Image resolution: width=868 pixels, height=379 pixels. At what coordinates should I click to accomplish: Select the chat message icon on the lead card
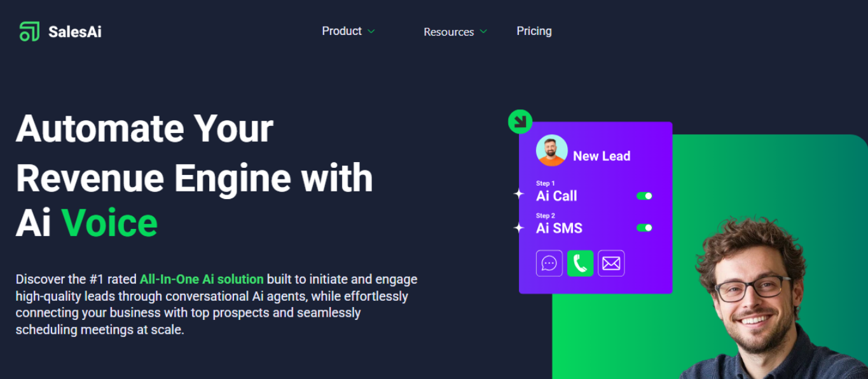pyautogui.click(x=549, y=263)
